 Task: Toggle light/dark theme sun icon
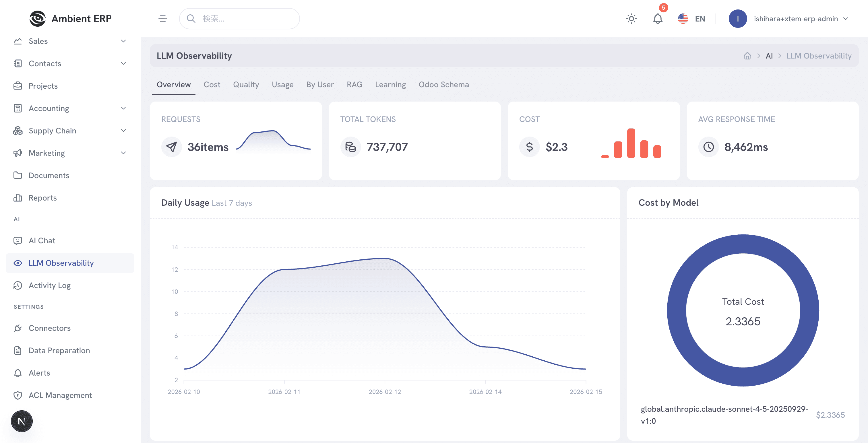[631, 19]
